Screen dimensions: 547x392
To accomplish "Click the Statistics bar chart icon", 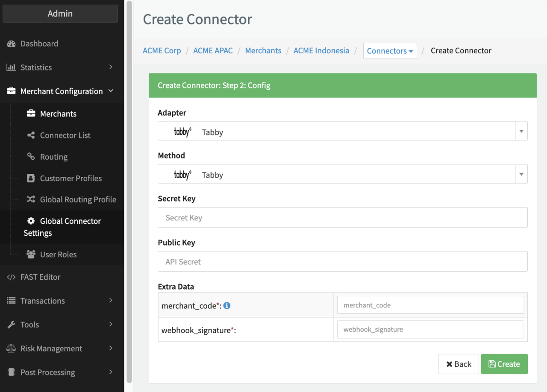I will [x=12, y=67].
